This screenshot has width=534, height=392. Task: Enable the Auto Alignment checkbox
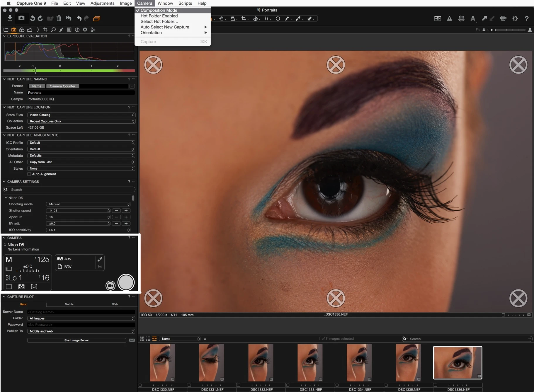coord(29,174)
